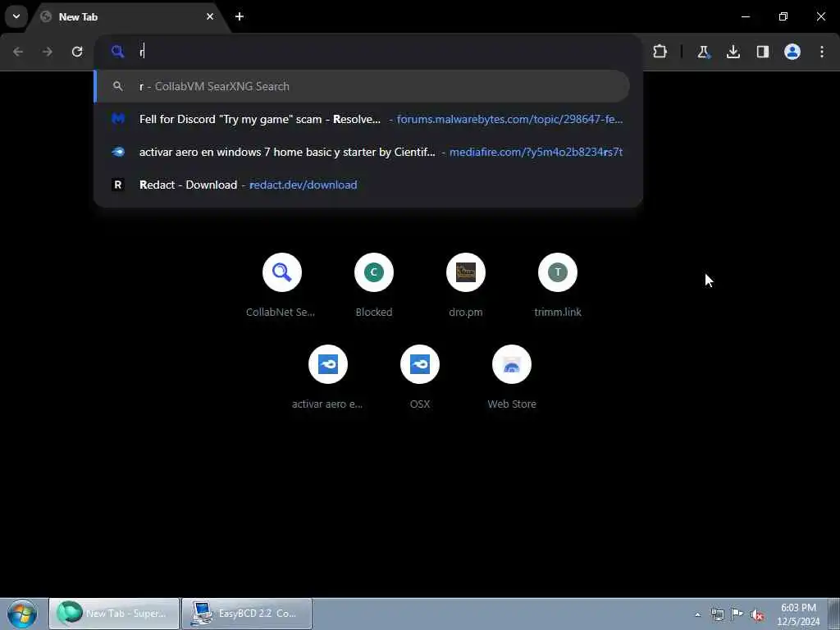This screenshot has height=630, width=840.
Task: Toggle the side panel icon
Action: tap(762, 52)
